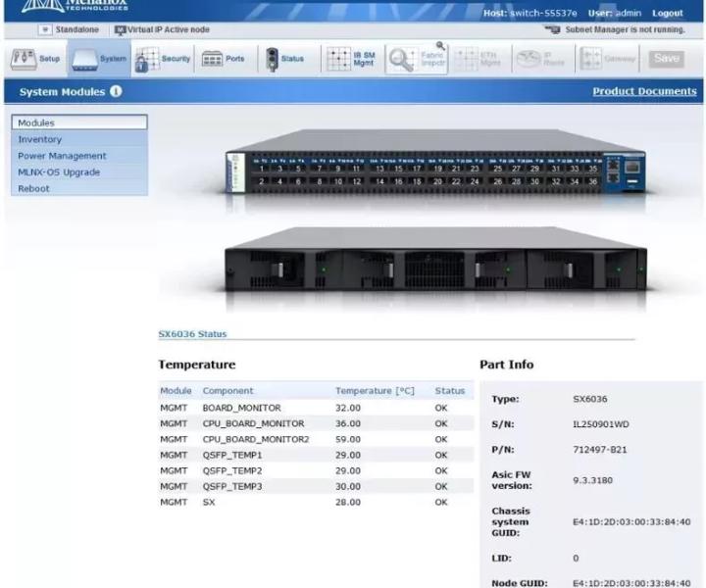Open the Status traffic-light section
The height and width of the screenshot is (588, 706).
click(x=284, y=59)
